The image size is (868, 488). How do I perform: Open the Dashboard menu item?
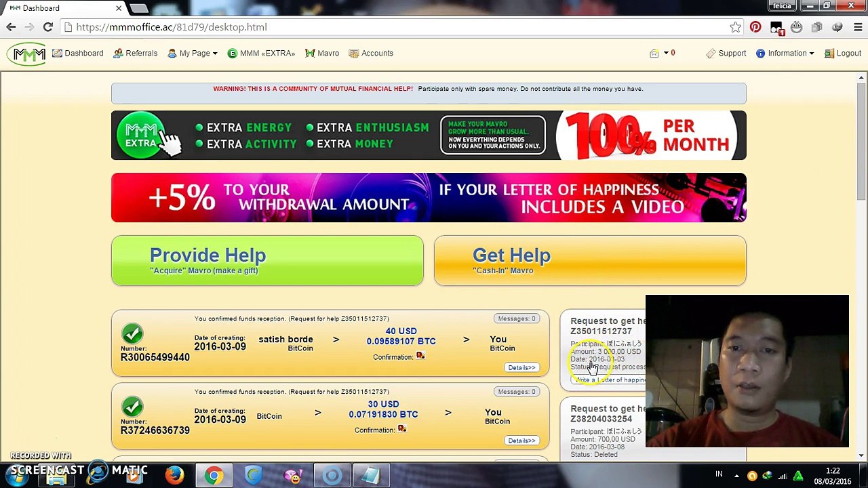point(77,54)
